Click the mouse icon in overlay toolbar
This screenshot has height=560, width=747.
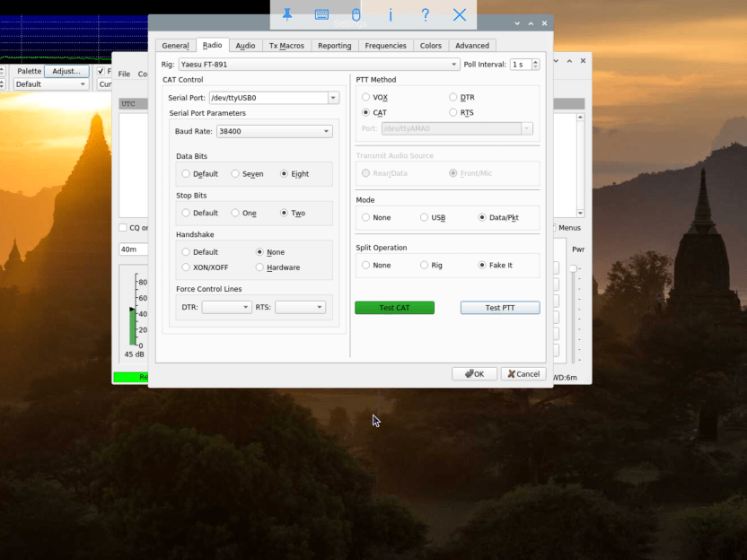click(x=356, y=15)
